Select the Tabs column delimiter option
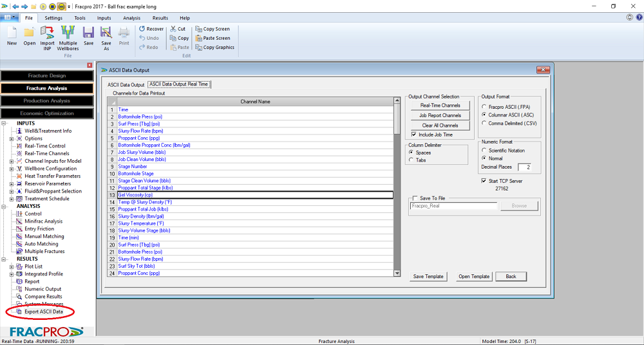Screen dimensions: 644x345 [412, 160]
